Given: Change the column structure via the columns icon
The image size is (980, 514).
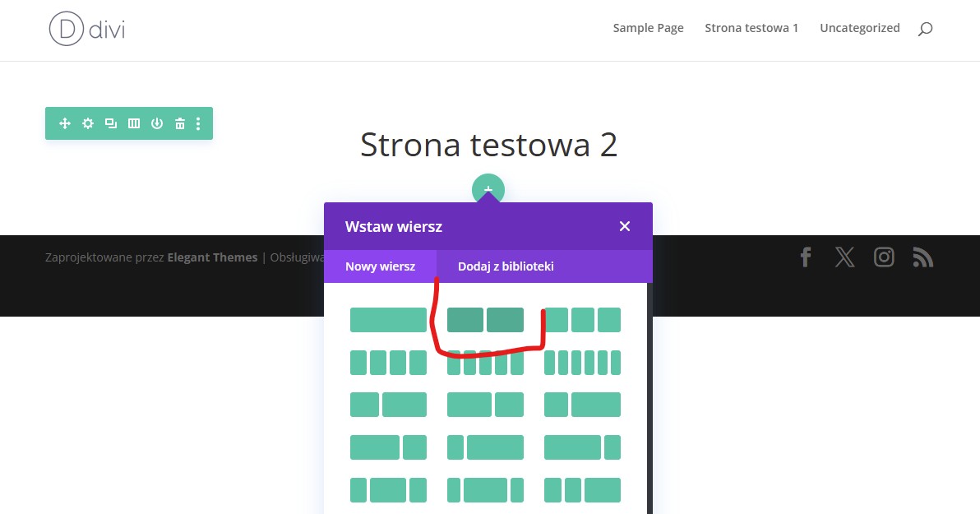Looking at the screenshot, I should [133, 123].
